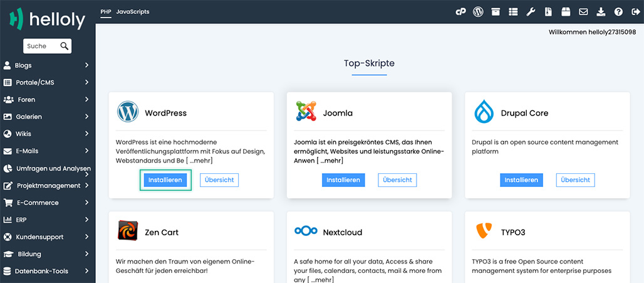Click the help question mark icon
The width and height of the screenshot is (644, 283).
click(x=618, y=12)
